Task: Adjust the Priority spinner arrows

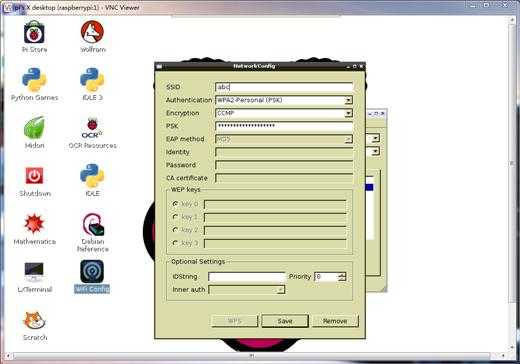Action: pos(342,277)
